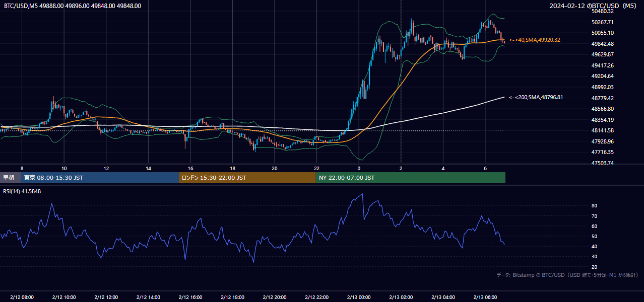The image size is (644, 302).
Task: Click RSI scale value 30
Action: tap(595, 257)
